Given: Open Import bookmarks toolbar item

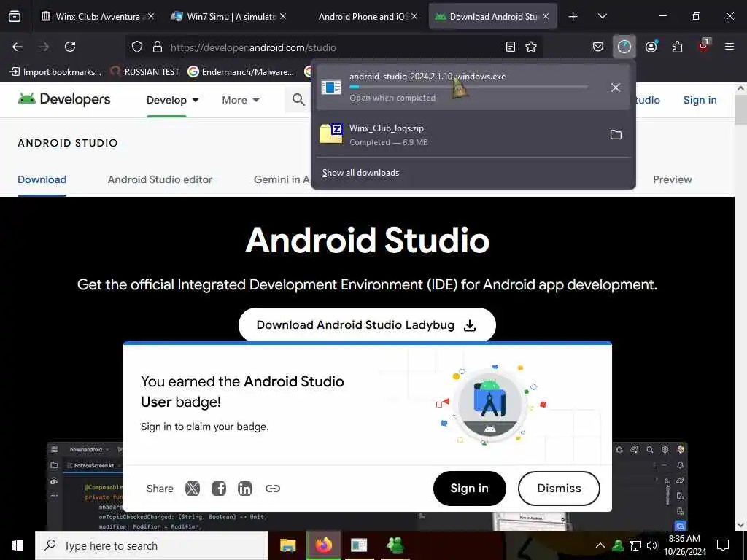Looking at the screenshot, I should click(55, 72).
